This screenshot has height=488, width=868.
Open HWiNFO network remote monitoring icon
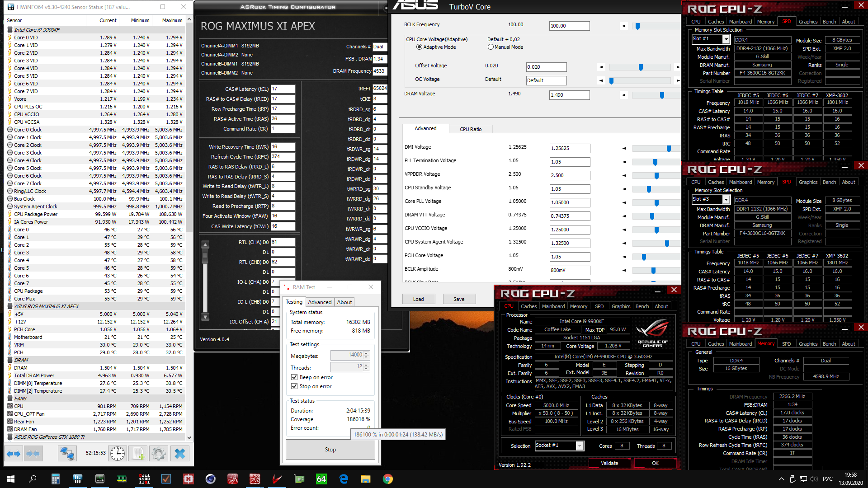click(x=67, y=453)
